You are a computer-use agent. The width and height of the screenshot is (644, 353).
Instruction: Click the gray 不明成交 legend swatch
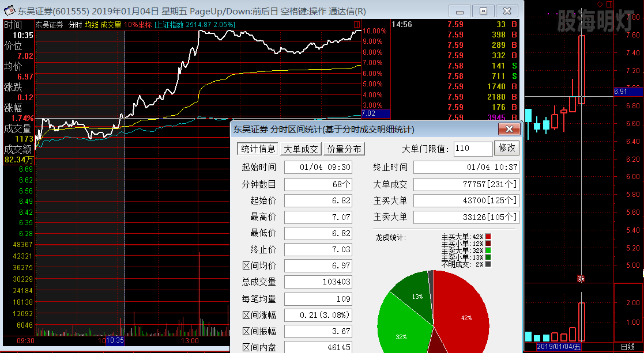coord(488,264)
